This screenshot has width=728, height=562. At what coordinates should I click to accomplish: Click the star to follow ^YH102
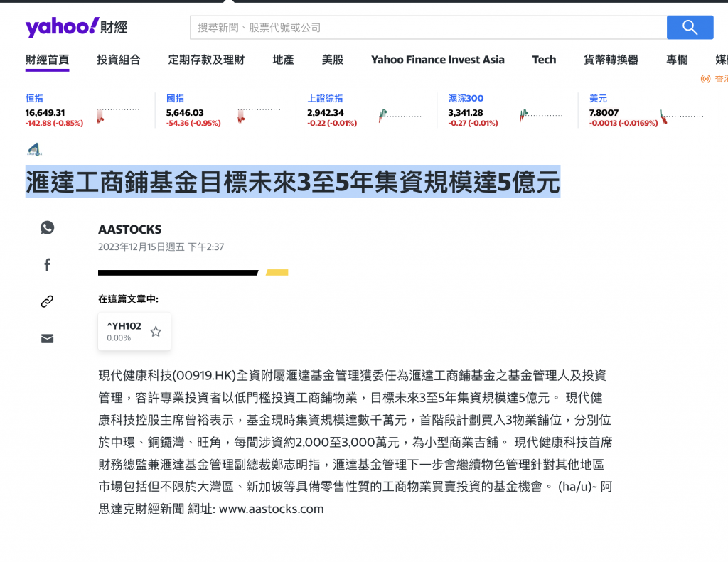click(156, 331)
